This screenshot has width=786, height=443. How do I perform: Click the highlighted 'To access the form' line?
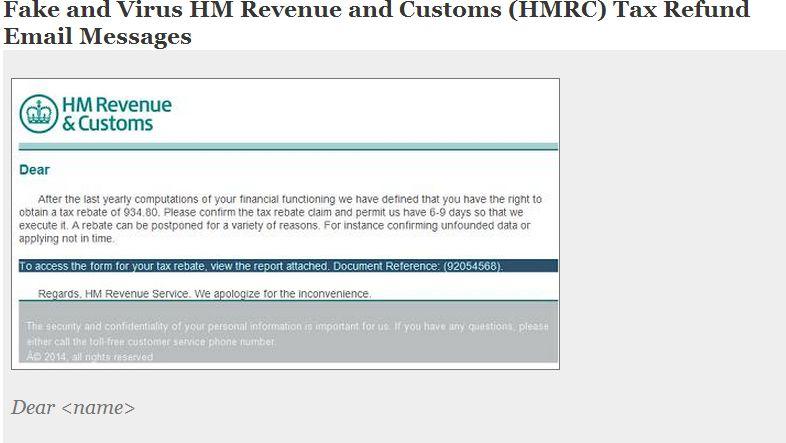pos(288,266)
